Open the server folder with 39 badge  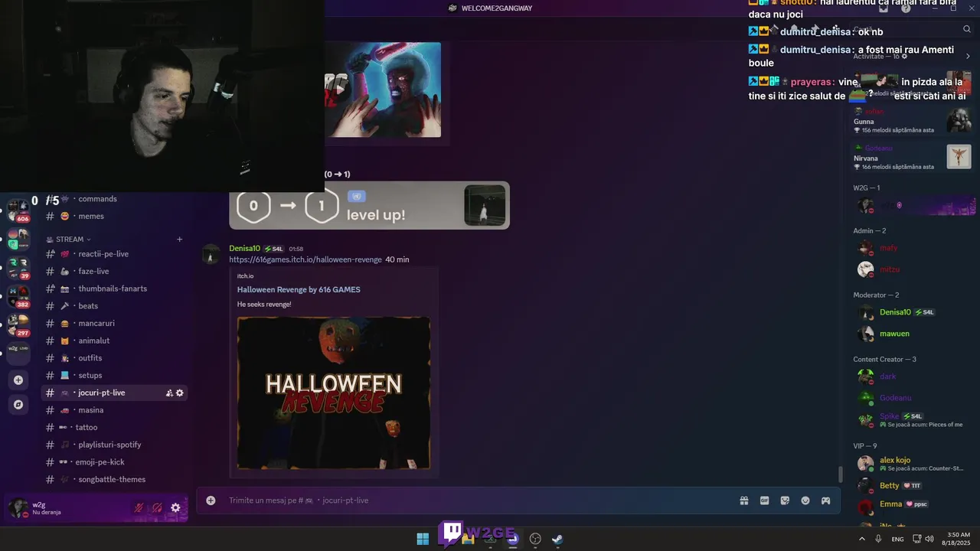click(18, 268)
